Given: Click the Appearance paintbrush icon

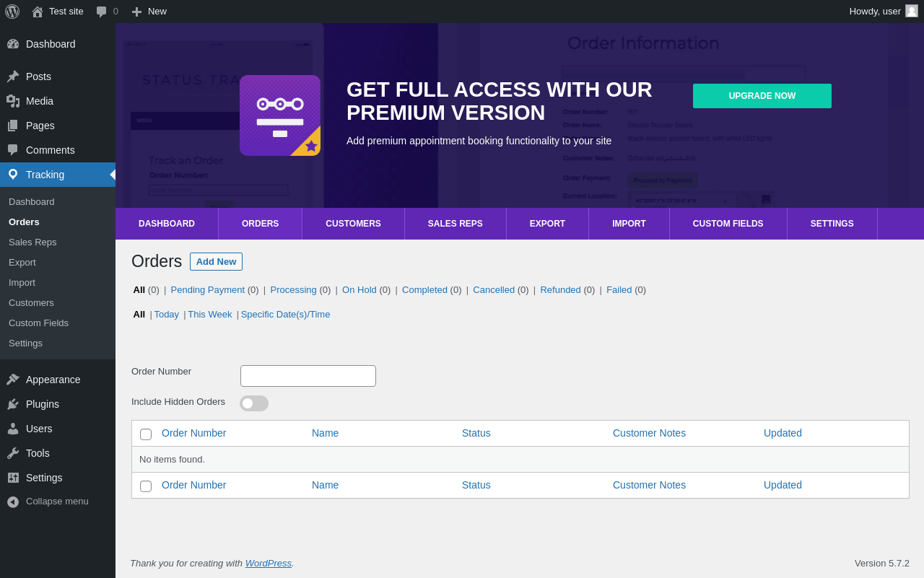Looking at the screenshot, I should (x=13, y=380).
